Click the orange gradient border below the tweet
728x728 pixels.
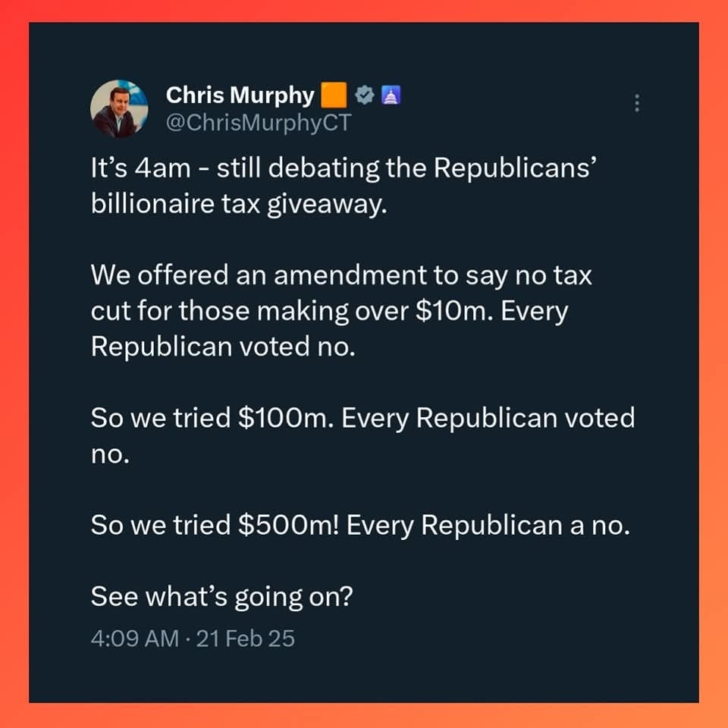pyautogui.click(x=364, y=715)
